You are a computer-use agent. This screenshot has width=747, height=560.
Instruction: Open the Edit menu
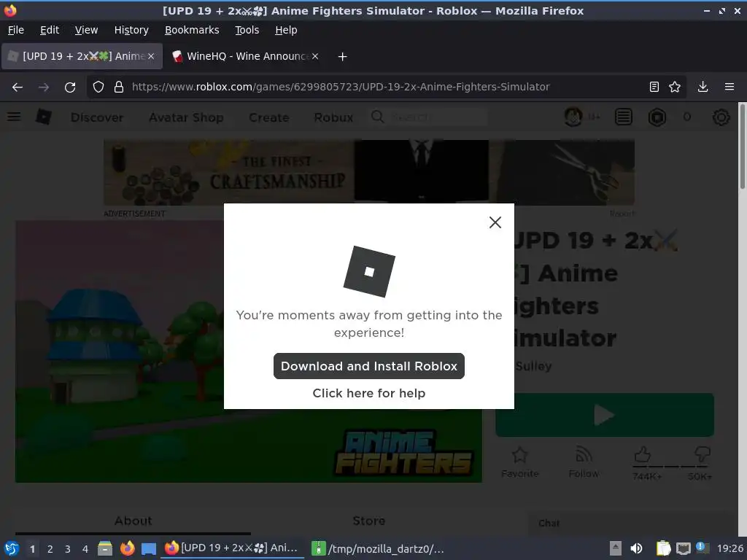click(x=50, y=30)
